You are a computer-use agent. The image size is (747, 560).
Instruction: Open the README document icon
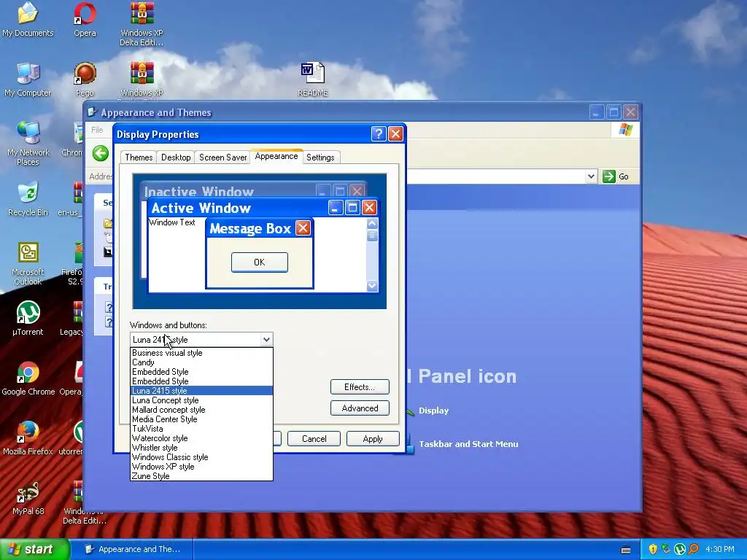312,79
